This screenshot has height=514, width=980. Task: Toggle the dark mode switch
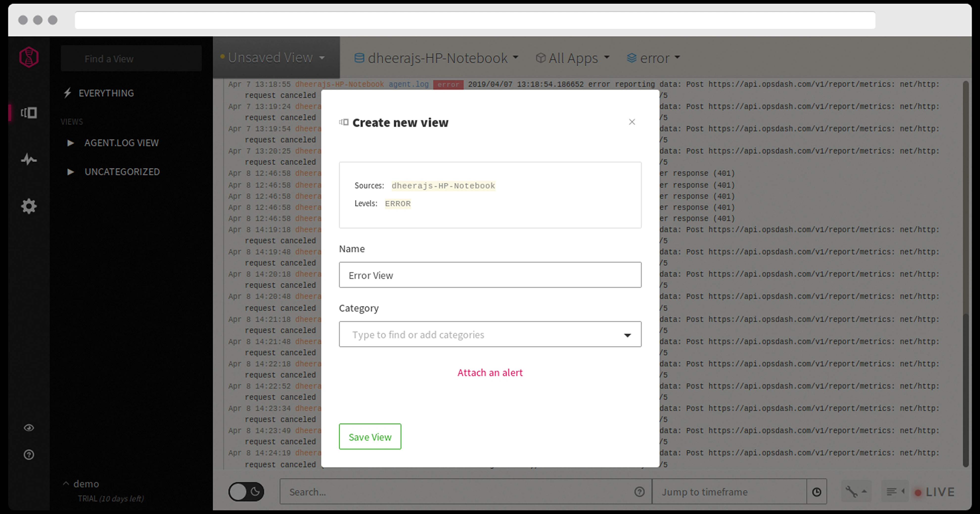click(x=246, y=492)
